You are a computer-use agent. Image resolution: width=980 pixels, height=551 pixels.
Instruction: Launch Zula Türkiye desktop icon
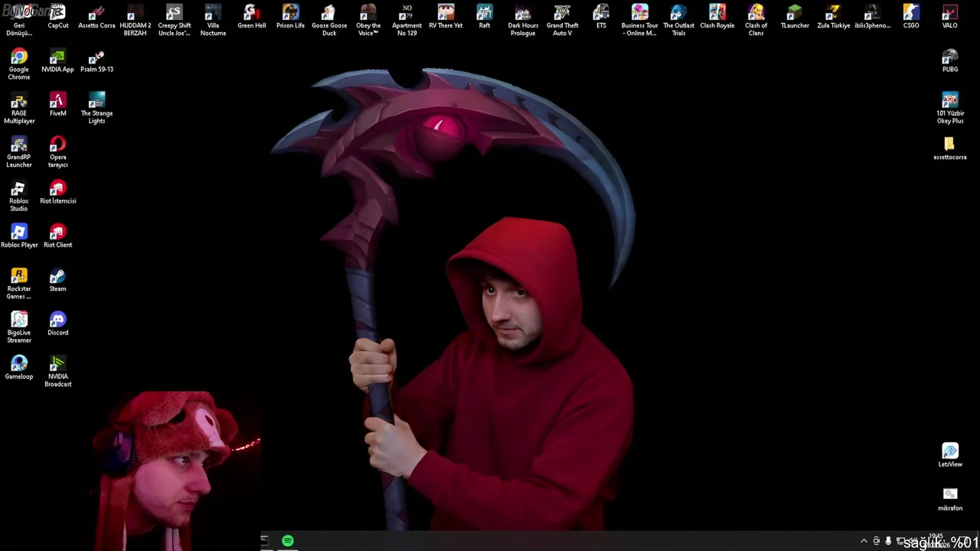coord(834,18)
